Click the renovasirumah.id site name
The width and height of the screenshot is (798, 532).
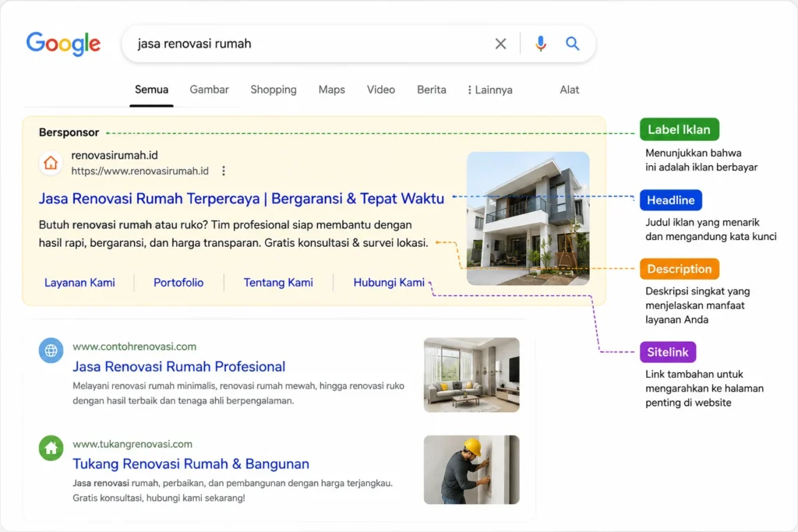pyautogui.click(x=115, y=155)
